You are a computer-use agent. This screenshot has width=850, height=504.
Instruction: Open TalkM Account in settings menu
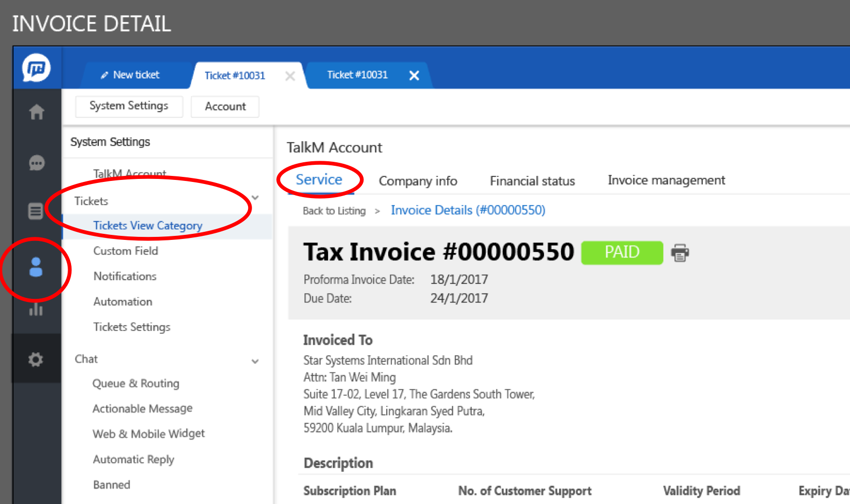[x=130, y=173]
